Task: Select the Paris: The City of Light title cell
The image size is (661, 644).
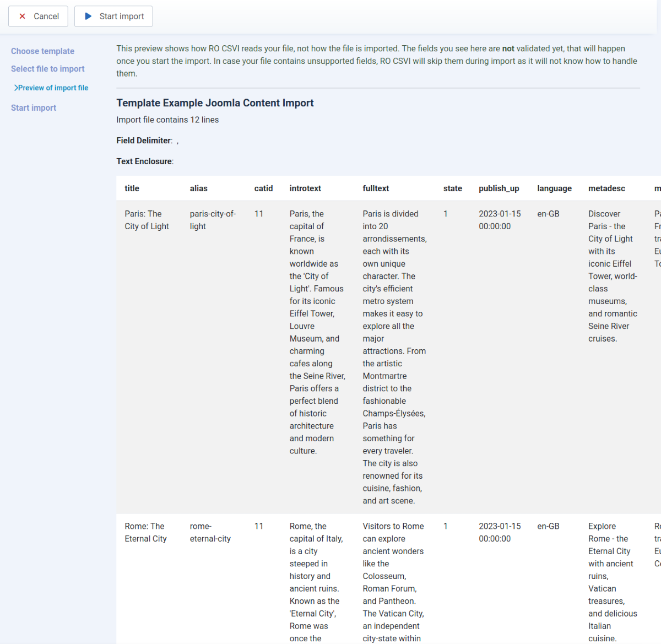Action: [x=147, y=220]
